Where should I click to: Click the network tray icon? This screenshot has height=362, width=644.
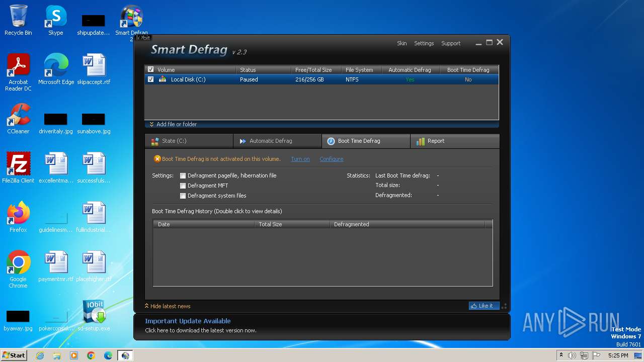584,355
